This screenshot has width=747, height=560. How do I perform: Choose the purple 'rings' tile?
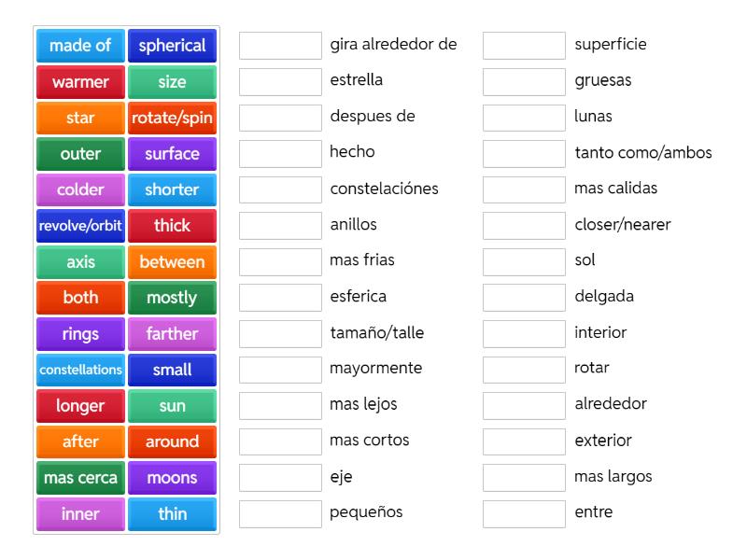coord(80,334)
